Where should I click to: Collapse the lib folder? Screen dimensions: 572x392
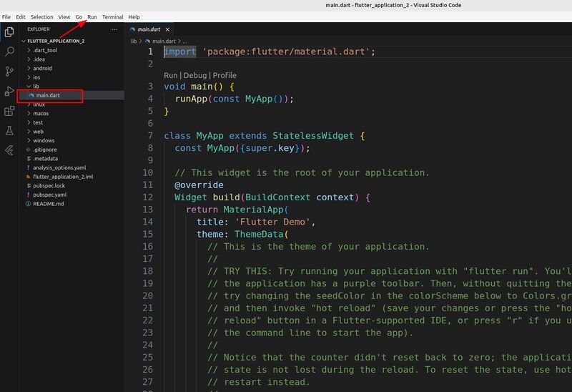pos(36,87)
